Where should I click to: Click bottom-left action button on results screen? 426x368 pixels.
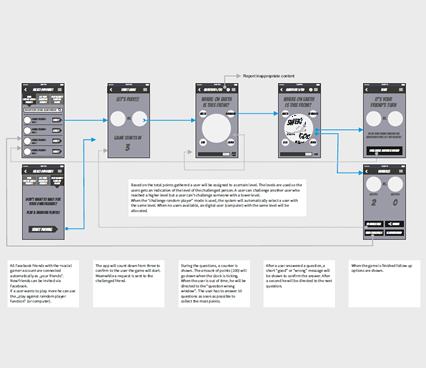[374, 233]
